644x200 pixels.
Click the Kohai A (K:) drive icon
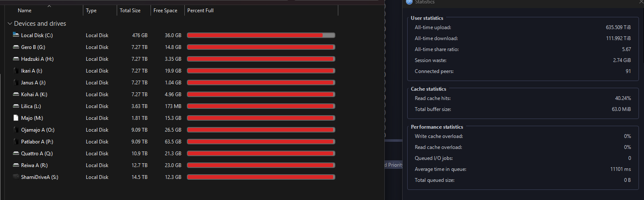16,94
